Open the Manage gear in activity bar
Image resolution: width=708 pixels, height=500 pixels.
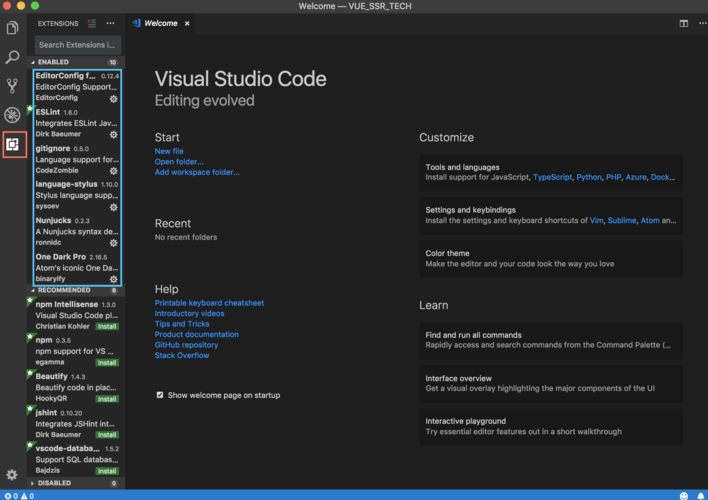click(12, 475)
